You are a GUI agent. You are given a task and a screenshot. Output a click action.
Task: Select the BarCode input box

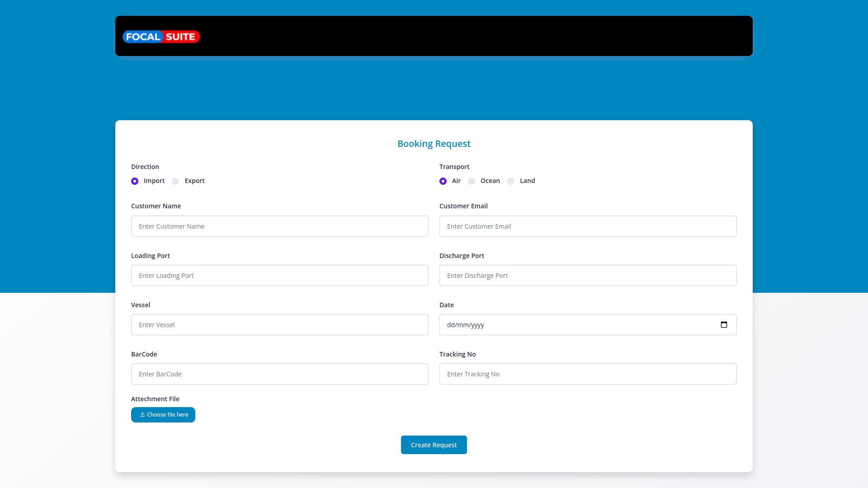279,374
